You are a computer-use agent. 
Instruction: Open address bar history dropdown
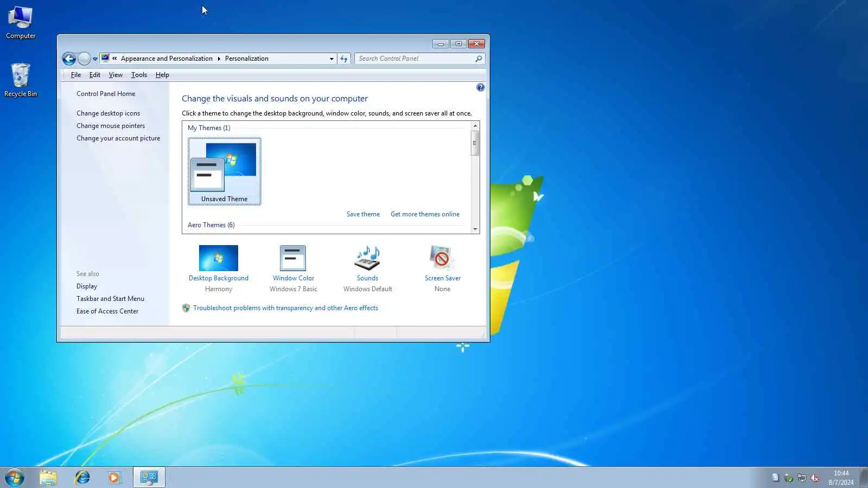click(x=331, y=59)
